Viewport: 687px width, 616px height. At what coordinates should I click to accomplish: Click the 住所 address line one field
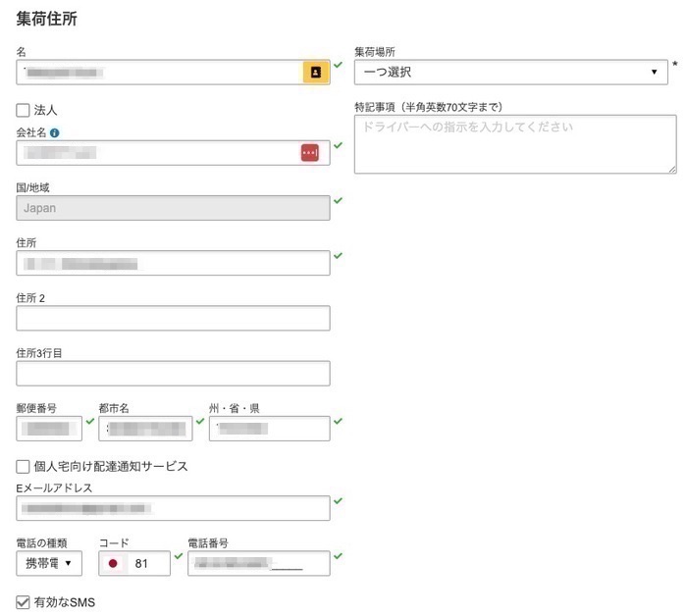[173, 263]
